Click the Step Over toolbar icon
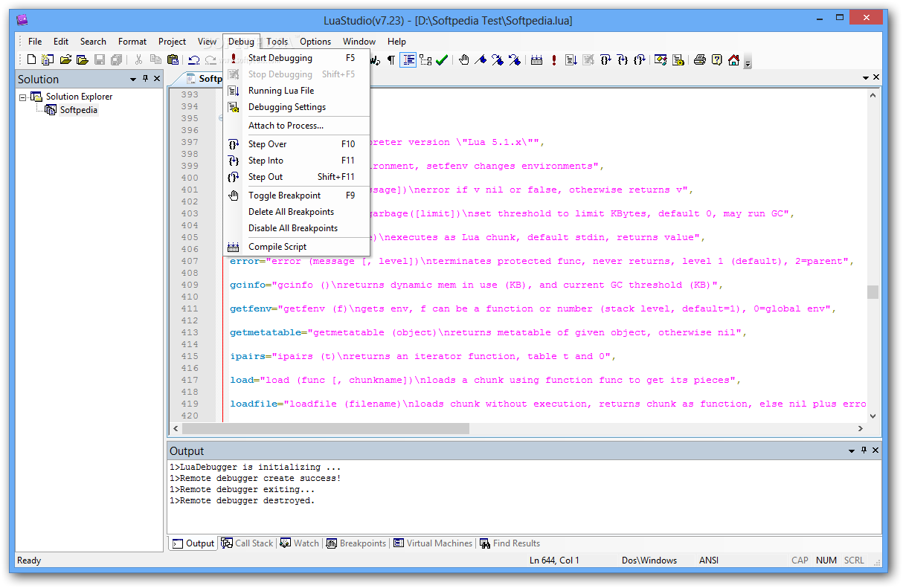 coord(605,59)
